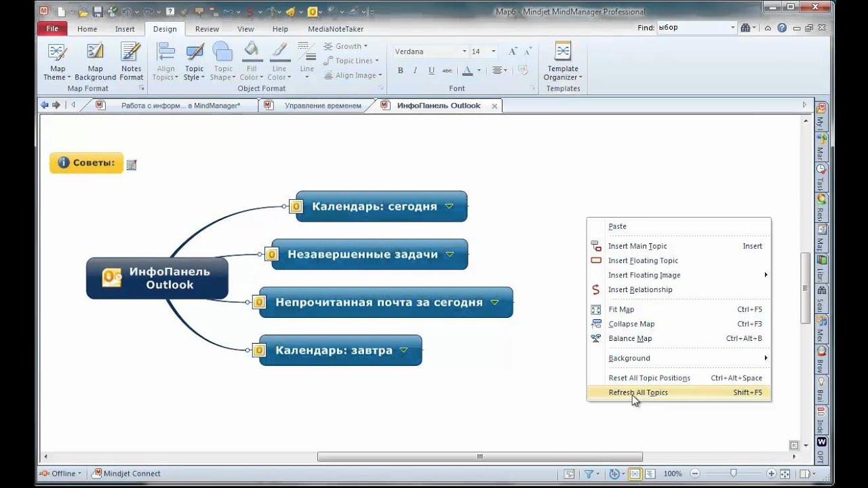This screenshot has width=868, height=488.
Task: Click Mindjet Connect in status bar
Action: click(126, 474)
